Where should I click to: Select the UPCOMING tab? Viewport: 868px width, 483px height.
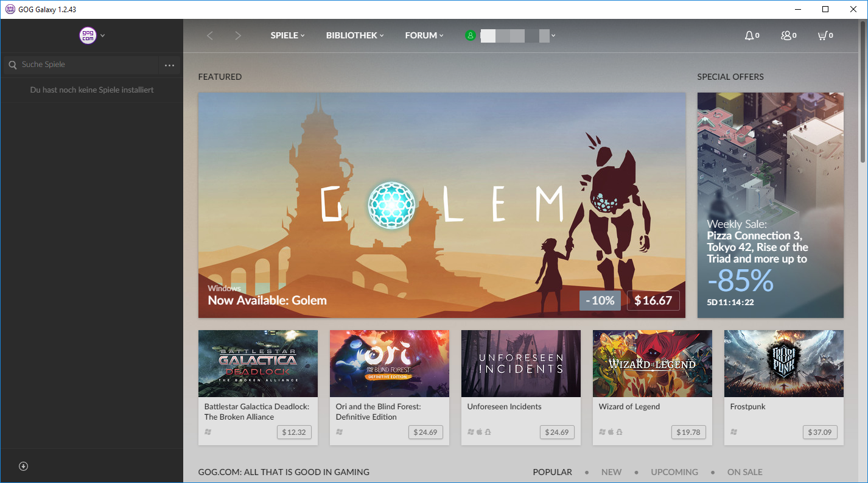pyautogui.click(x=674, y=472)
